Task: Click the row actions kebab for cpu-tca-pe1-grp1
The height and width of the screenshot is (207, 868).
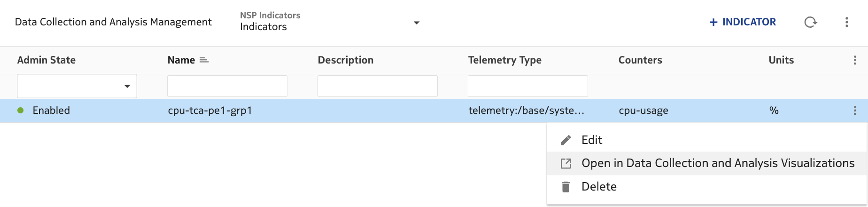Action: [854, 111]
